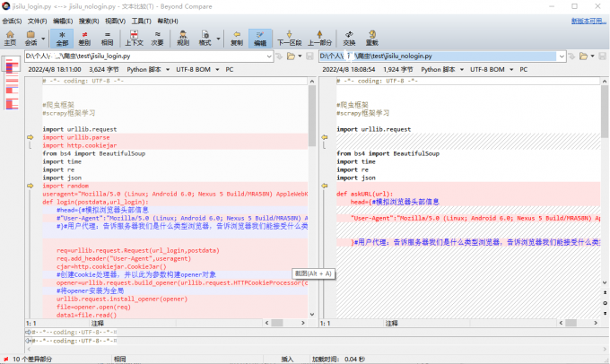Open left UTF-8 BOM encoding dropdown
The image size is (610, 364).
point(197,70)
